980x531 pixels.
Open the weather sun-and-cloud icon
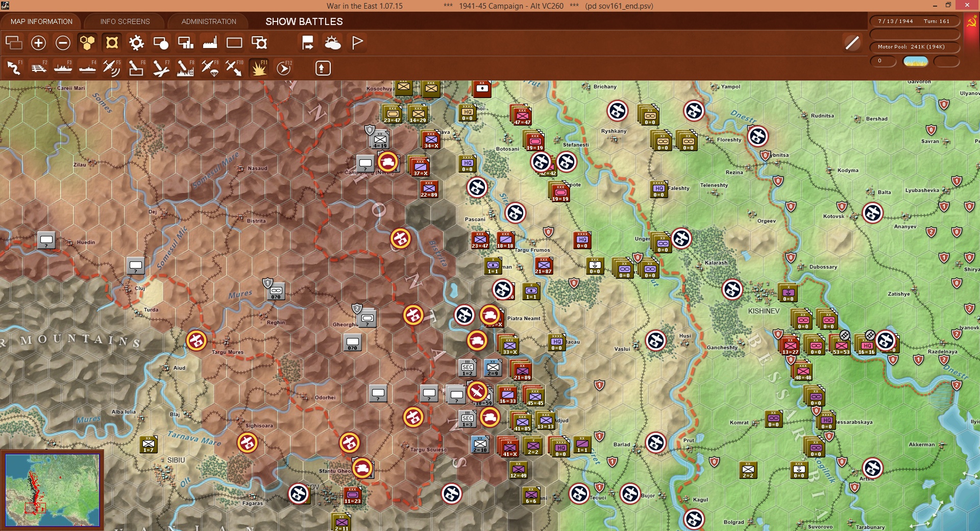tap(333, 43)
